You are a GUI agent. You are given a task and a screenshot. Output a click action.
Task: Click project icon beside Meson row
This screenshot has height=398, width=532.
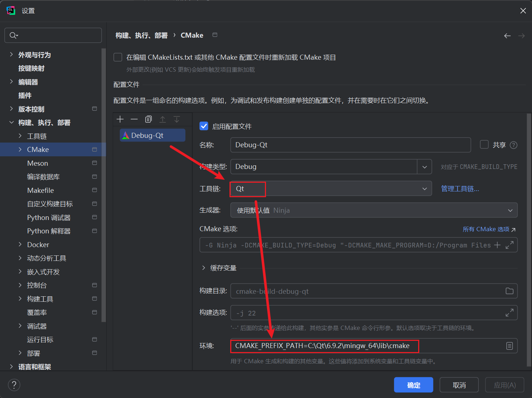[95, 163]
